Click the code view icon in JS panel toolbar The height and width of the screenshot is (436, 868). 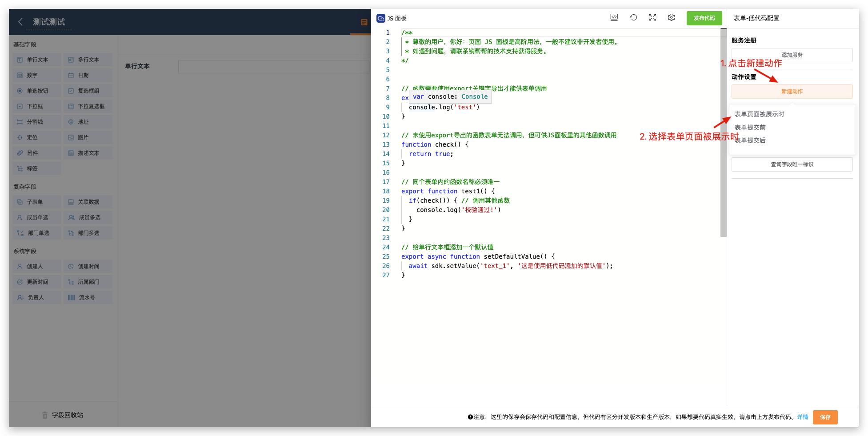point(614,17)
